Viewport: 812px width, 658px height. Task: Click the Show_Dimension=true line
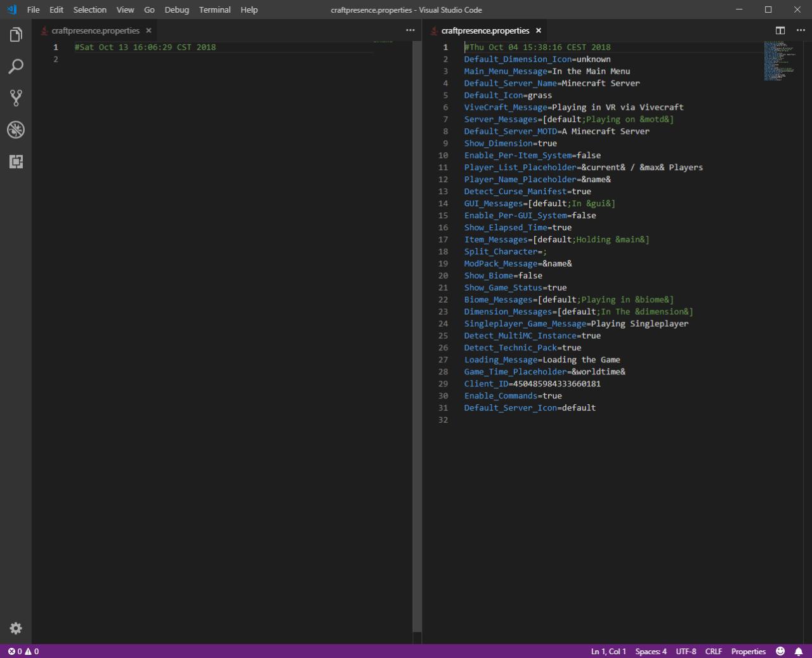coord(510,143)
